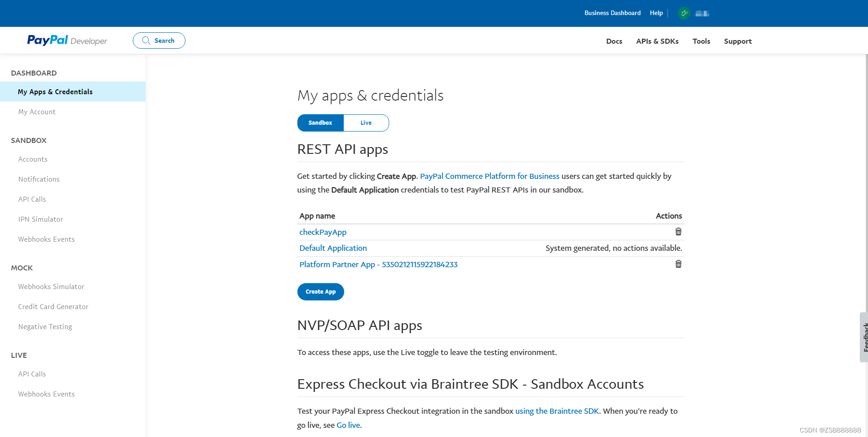This screenshot has width=868, height=437.
Task: Open the checkPayApp application link
Action: click(323, 232)
